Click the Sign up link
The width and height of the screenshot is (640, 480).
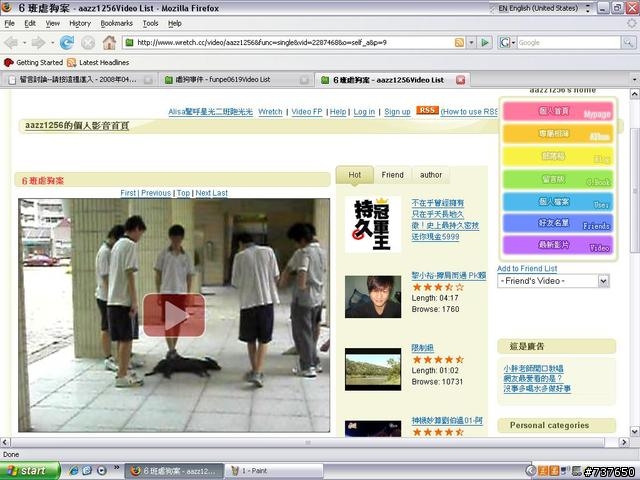pyautogui.click(x=397, y=112)
